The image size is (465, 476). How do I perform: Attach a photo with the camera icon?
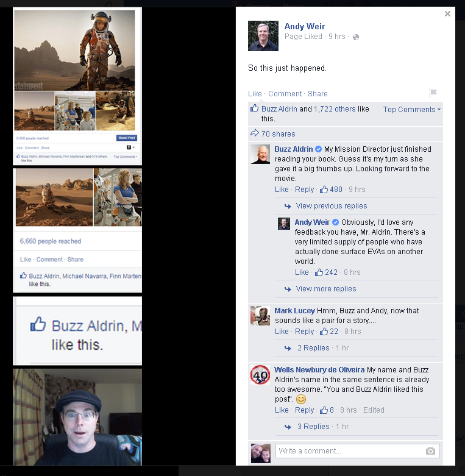pyautogui.click(x=430, y=451)
